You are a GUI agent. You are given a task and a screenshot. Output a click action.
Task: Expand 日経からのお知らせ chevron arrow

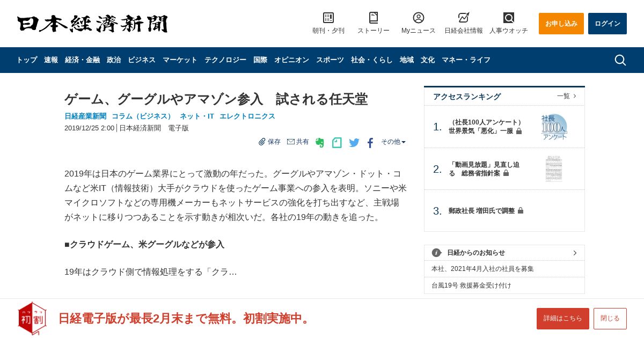point(575,253)
